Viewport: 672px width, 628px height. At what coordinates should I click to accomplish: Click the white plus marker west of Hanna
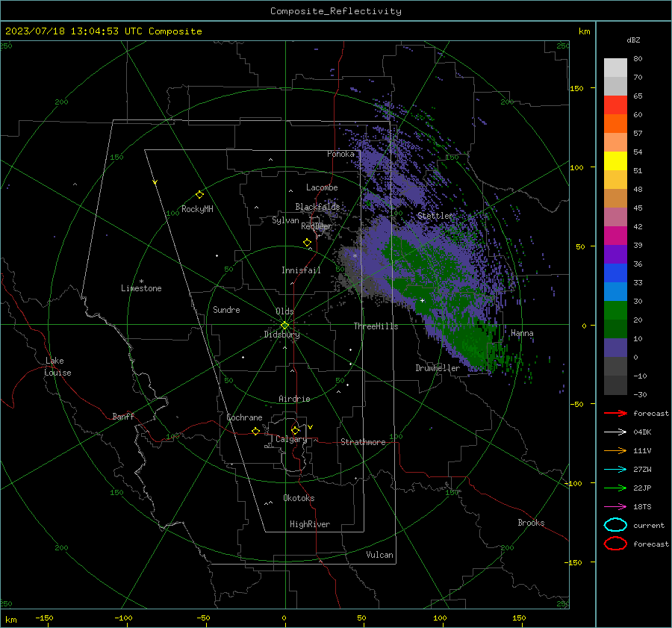click(422, 300)
